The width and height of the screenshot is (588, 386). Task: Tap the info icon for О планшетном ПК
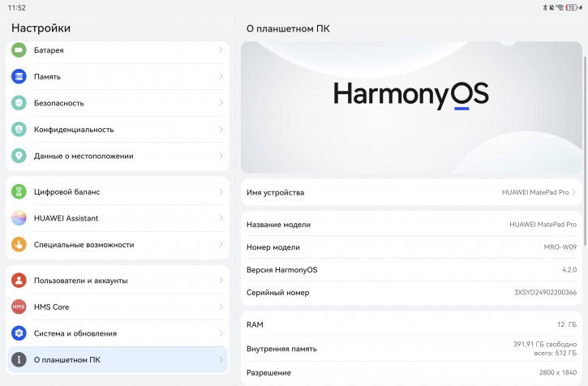[19, 360]
